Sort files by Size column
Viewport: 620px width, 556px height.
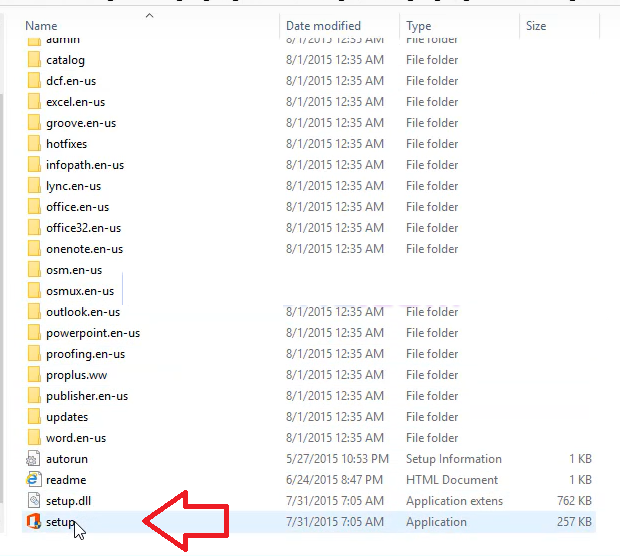point(536,25)
